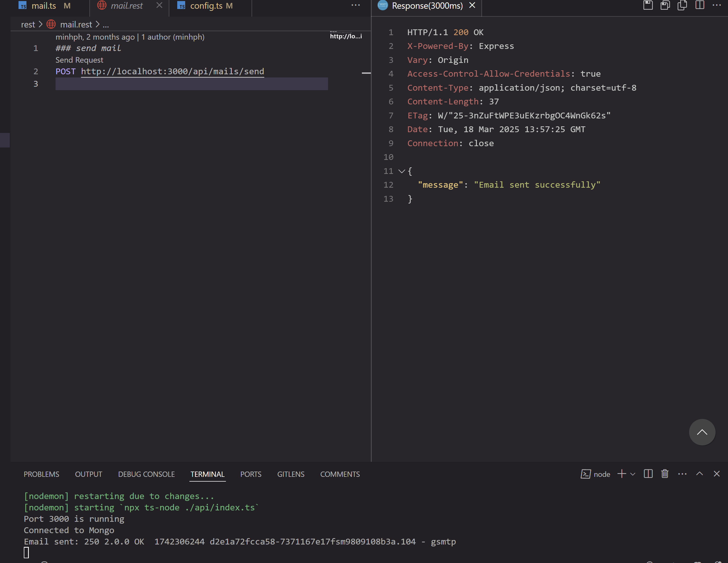Select the Response(3000ms) tab

point(427,6)
